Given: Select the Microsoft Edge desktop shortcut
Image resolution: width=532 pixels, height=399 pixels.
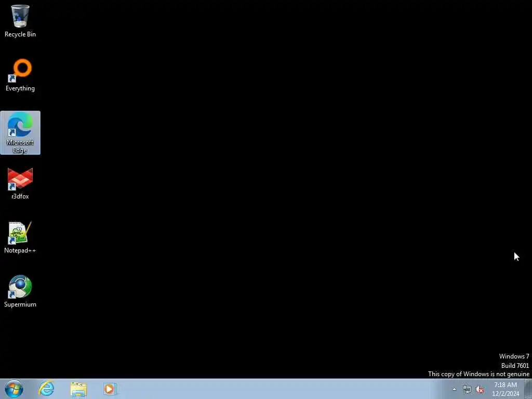Looking at the screenshot, I should [x=20, y=132].
